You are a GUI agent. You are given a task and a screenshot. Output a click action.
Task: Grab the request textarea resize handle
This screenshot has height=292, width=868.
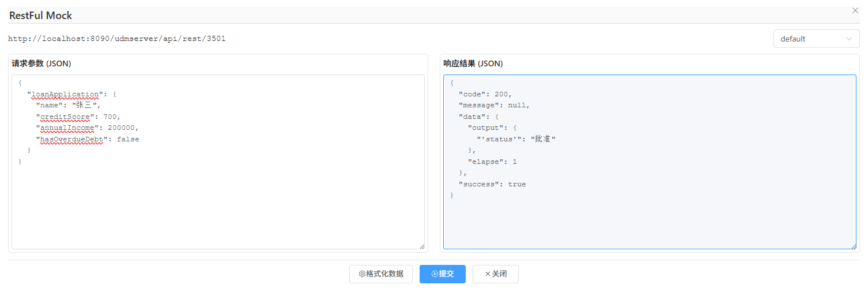422,246
